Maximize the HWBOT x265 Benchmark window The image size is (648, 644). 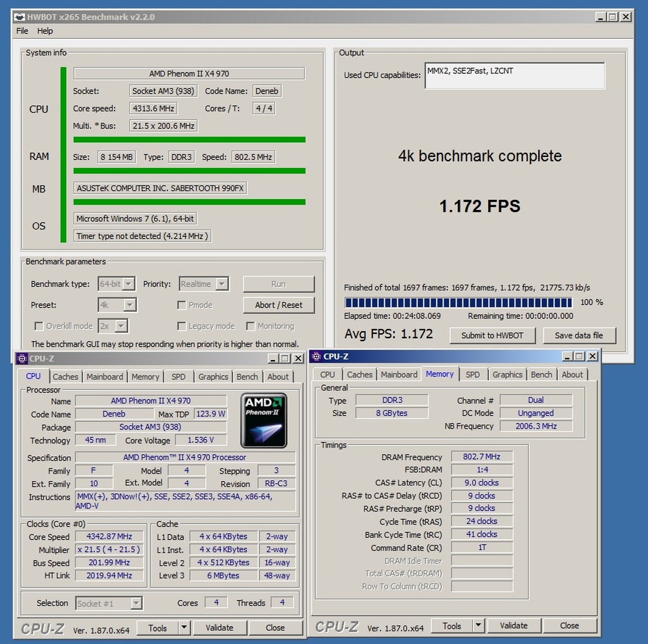coord(613,17)
